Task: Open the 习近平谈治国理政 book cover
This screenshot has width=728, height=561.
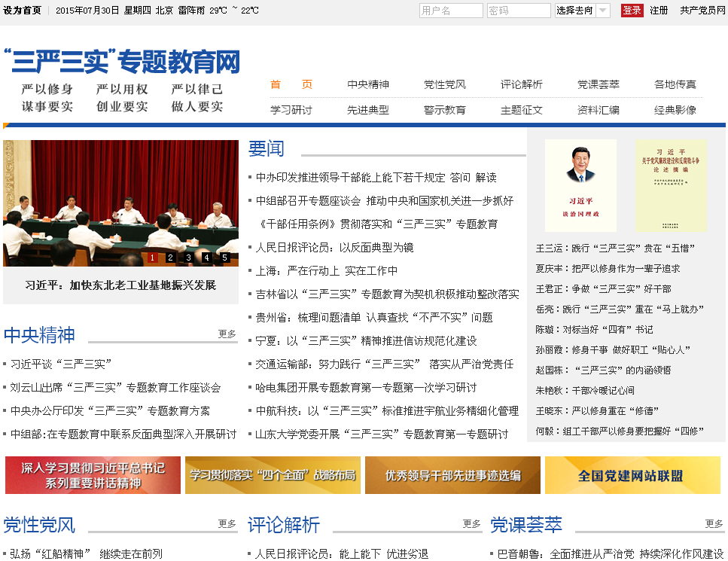Action: pyautogui.click(x=580, y=185)
